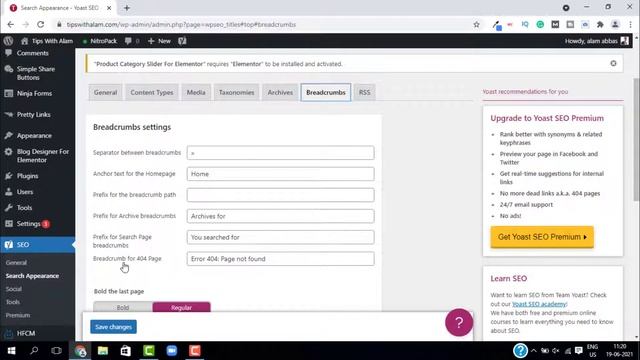Click the Yoast icon in admin bar
640x360 pixels.
coord(182,41)
